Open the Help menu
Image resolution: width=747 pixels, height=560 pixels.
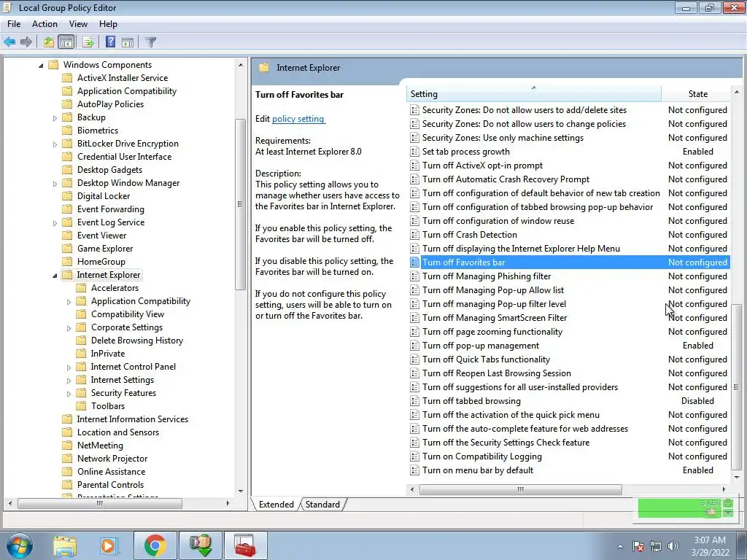click(x=108, y=24)
